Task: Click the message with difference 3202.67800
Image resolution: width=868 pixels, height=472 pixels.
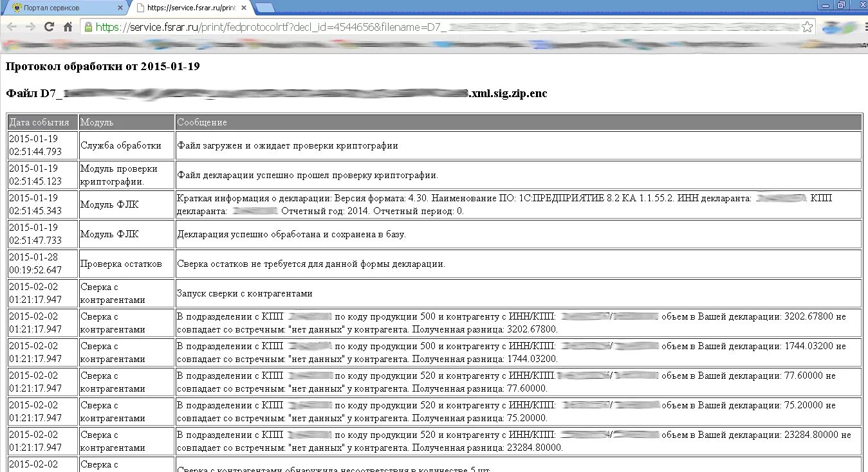Action: tap(519, 323)
